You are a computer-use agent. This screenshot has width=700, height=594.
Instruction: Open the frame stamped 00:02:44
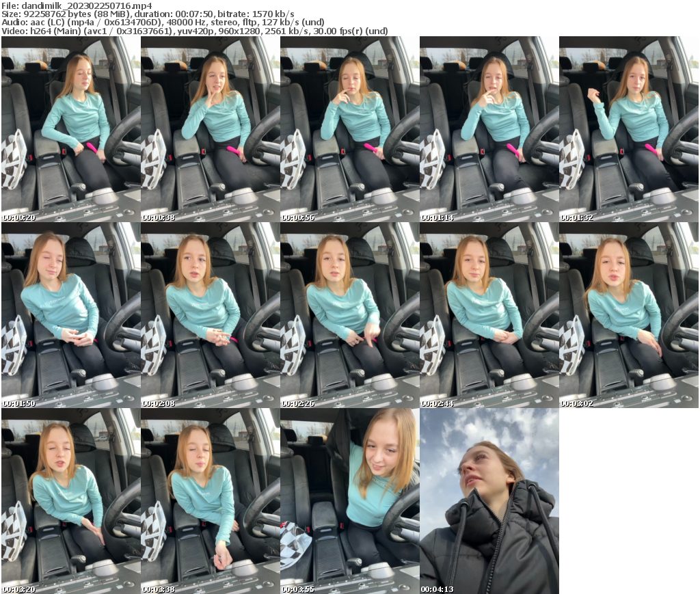point(489,314)
